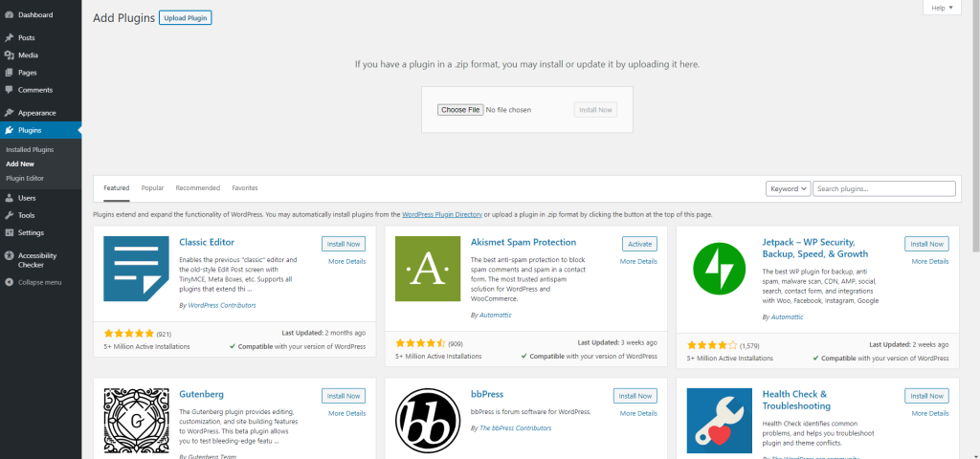Image resolution: width=980 pixels, height=459 pixels.
Task: Click the Akismet Spam Protection title
Action: [x=523, y=242]
